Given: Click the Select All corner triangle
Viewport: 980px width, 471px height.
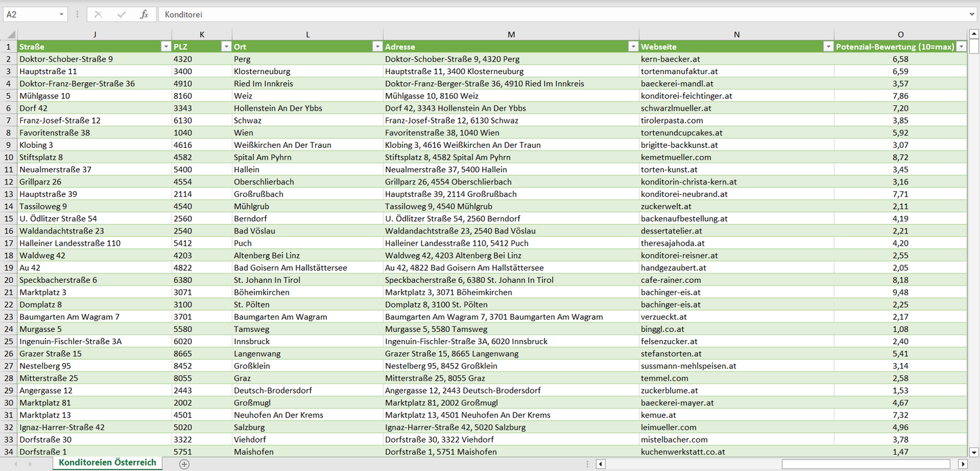Looking at the screenshot, I should click(9, 35).
